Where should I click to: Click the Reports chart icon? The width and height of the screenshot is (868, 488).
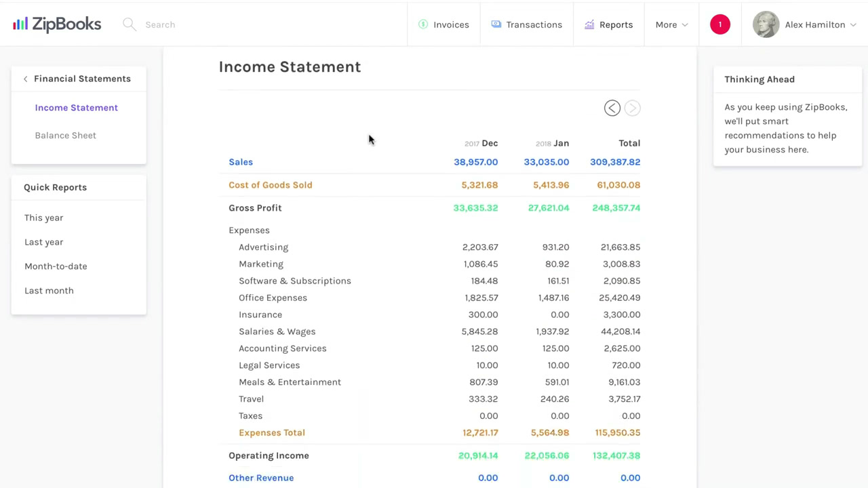tap(590, 24)
